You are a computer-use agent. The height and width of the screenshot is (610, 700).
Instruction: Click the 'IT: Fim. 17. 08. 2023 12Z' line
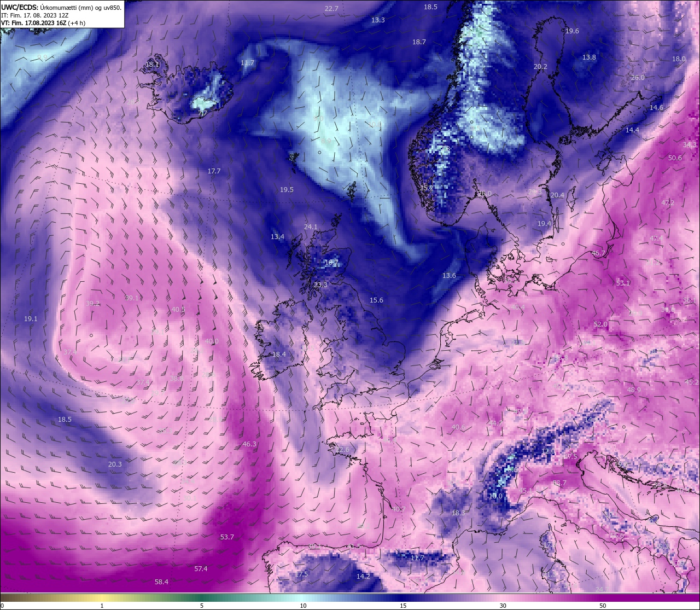point(35,15)
